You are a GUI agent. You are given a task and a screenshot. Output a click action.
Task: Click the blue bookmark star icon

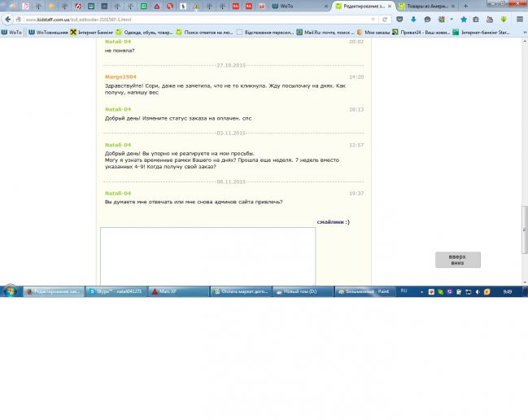tap(464, 19)
